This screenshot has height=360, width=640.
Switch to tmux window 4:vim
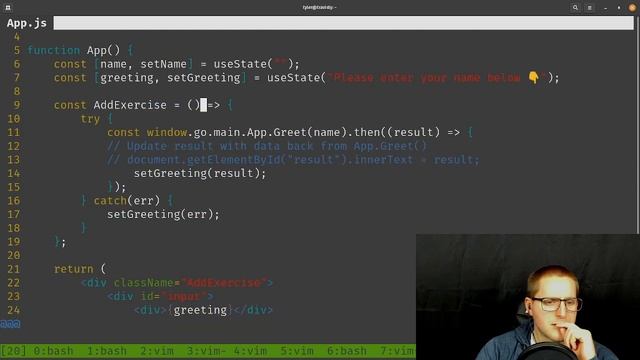250,351
